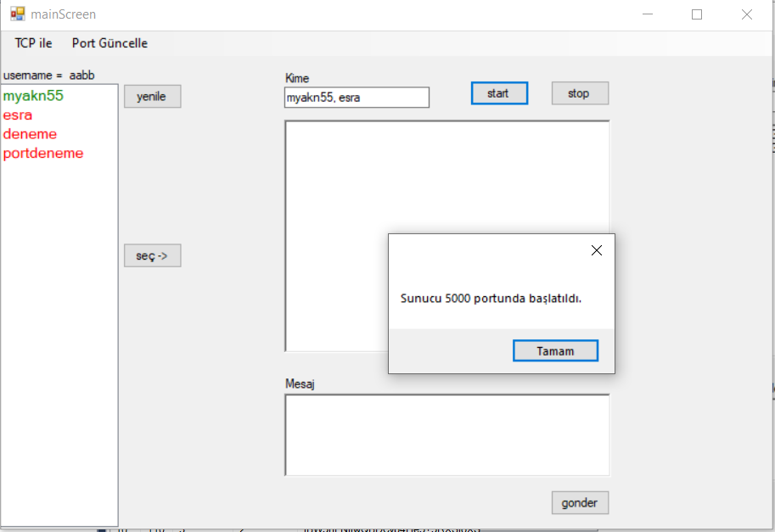Choose deneme from the user list
The height and width of the screenshot is (532, 775).
coord(30,134)
